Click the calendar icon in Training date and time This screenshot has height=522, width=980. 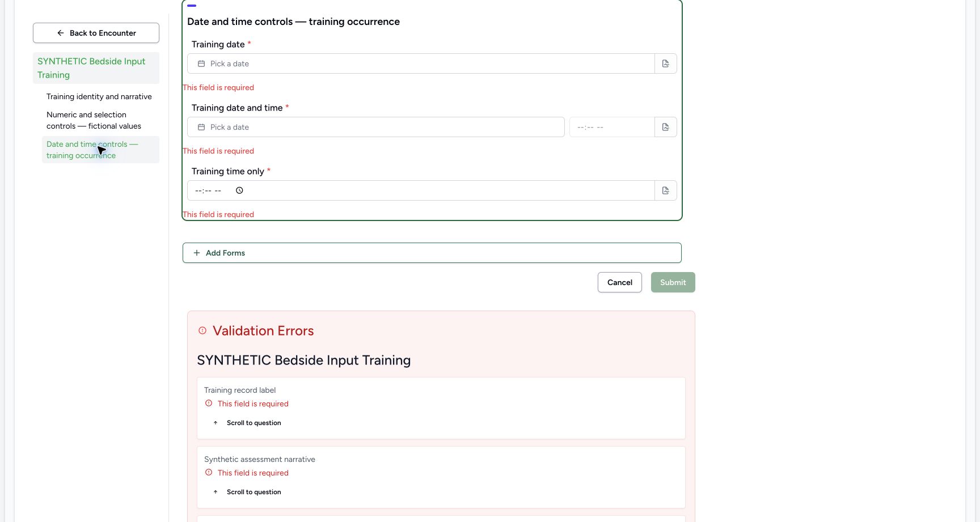pyautogui.click(x=201, y=127)
